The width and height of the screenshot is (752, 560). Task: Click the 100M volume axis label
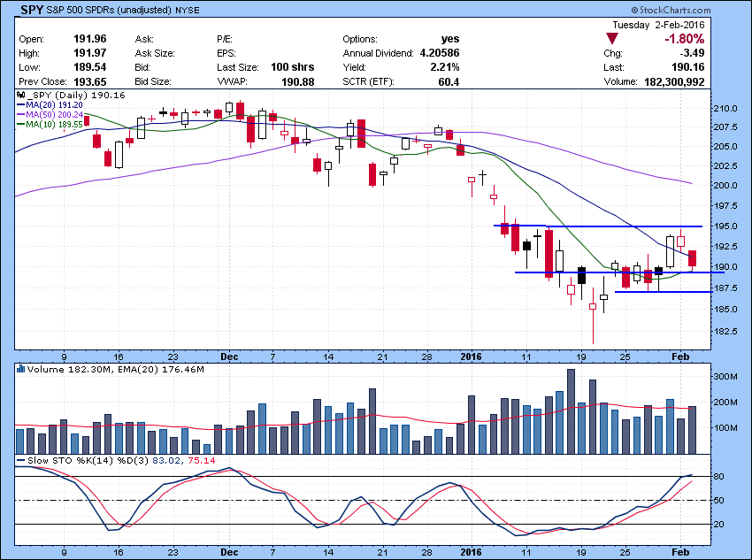click(x=725, y=427)
